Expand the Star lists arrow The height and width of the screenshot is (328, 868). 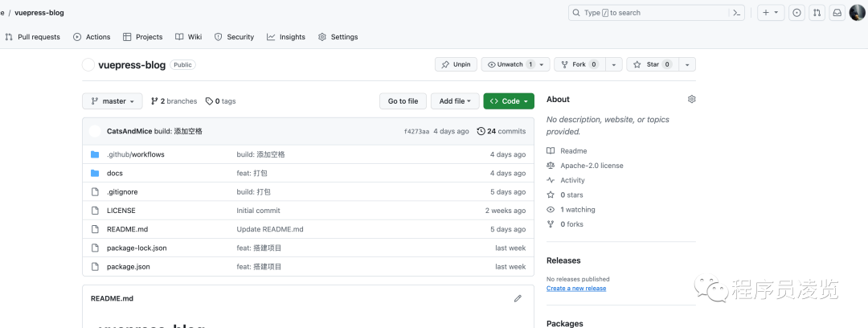tap(687, 65)
